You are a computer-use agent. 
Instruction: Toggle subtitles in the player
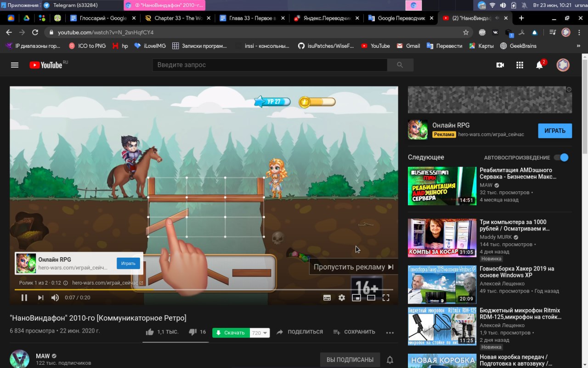327,298
